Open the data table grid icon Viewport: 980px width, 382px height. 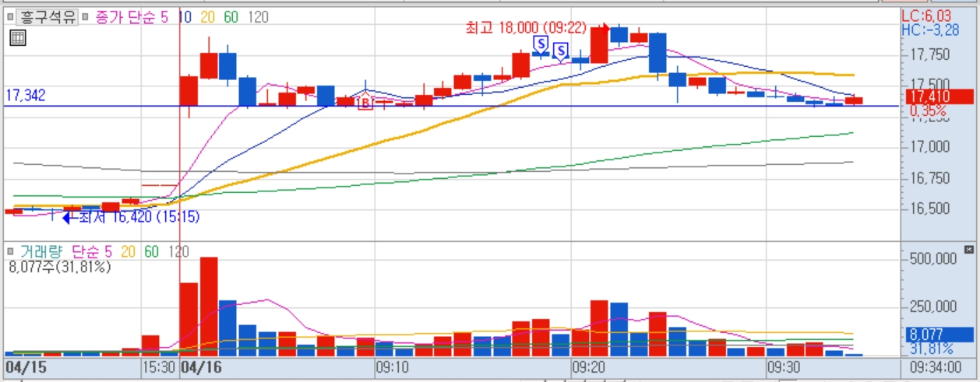pos(18,38)
